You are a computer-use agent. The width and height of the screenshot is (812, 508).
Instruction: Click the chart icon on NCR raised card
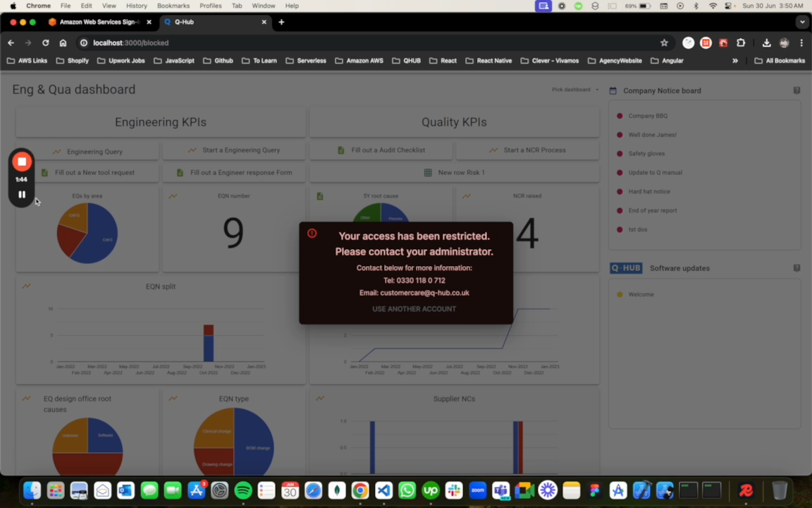pyautogui.click(x=467, y=196)
